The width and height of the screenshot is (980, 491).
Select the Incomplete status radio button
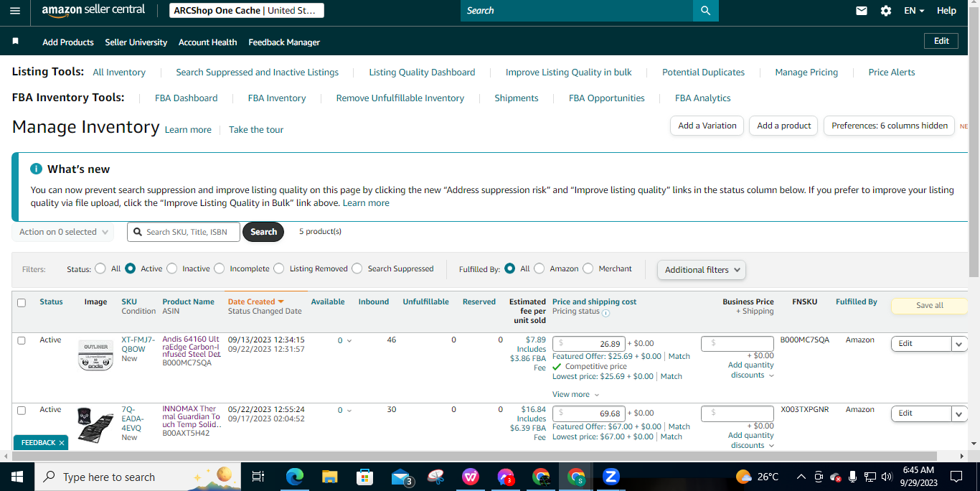(219, 268)
